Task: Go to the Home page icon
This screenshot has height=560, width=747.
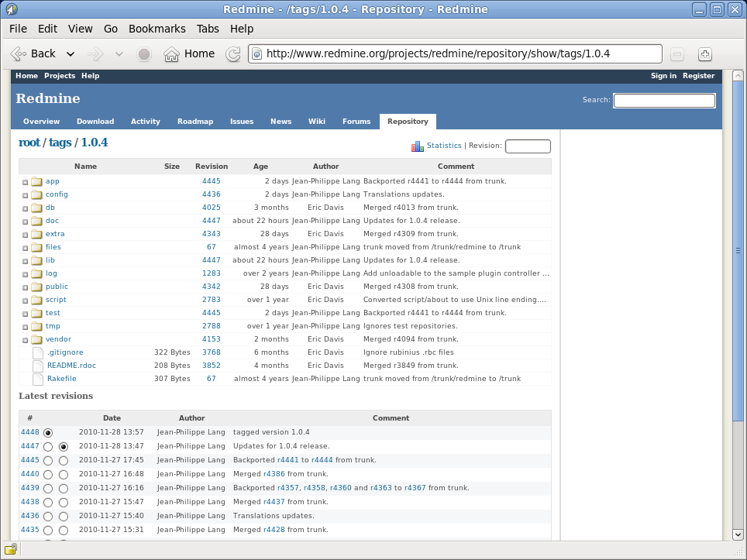Action: pyautogui.click(x=171, y=53)
